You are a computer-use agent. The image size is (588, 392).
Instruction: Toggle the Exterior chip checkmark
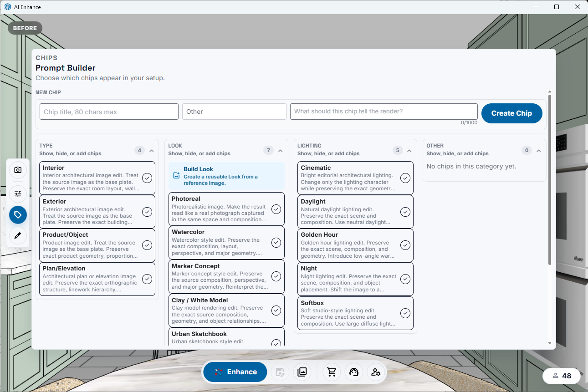[147, 212]
